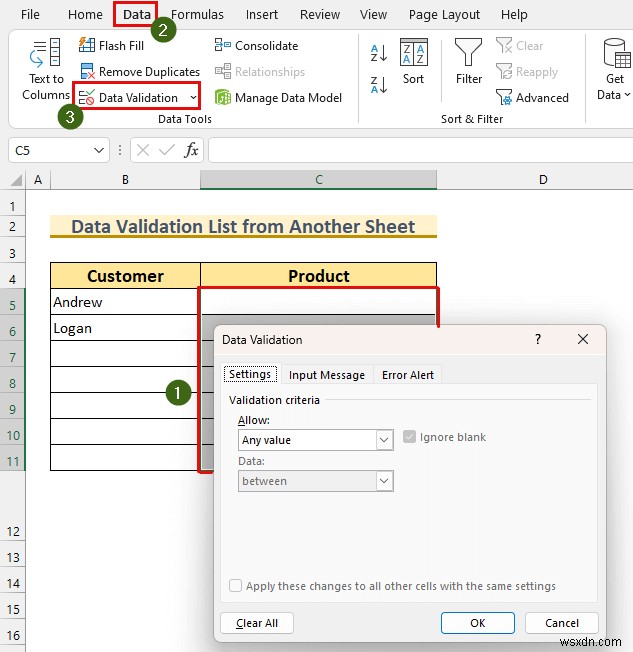Select the Settings dialog tab

coord(250,374)
